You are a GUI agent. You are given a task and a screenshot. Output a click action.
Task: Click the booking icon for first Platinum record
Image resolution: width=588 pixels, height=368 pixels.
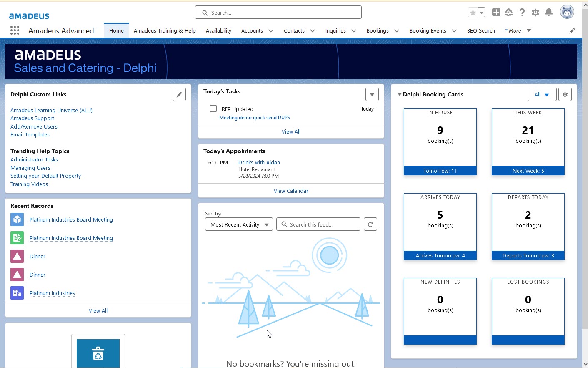point(17,219)
